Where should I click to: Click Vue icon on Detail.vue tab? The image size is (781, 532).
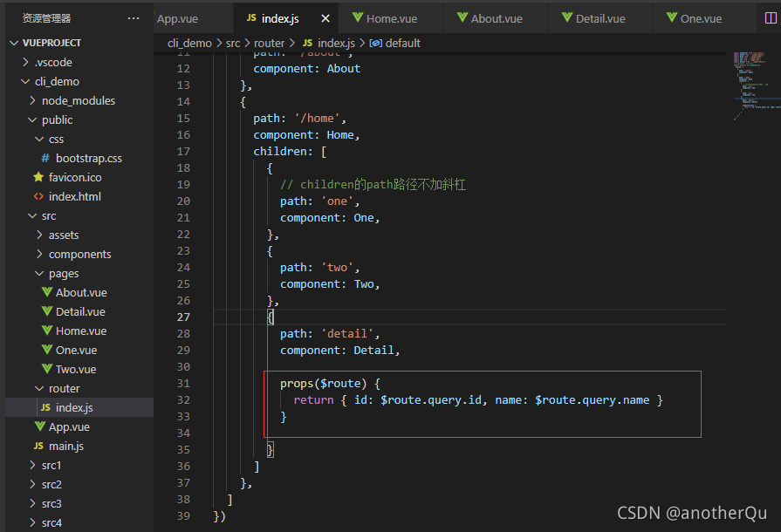click(x=567, y=18)
